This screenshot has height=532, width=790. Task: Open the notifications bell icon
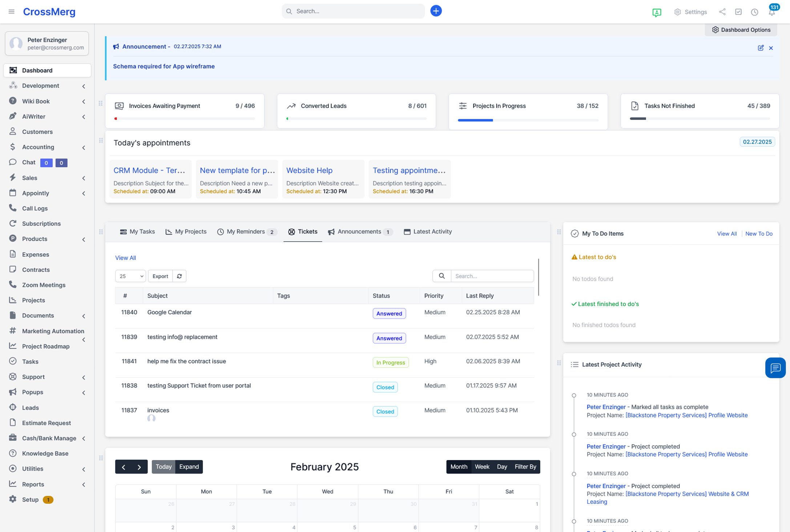(x=771, y=12)
